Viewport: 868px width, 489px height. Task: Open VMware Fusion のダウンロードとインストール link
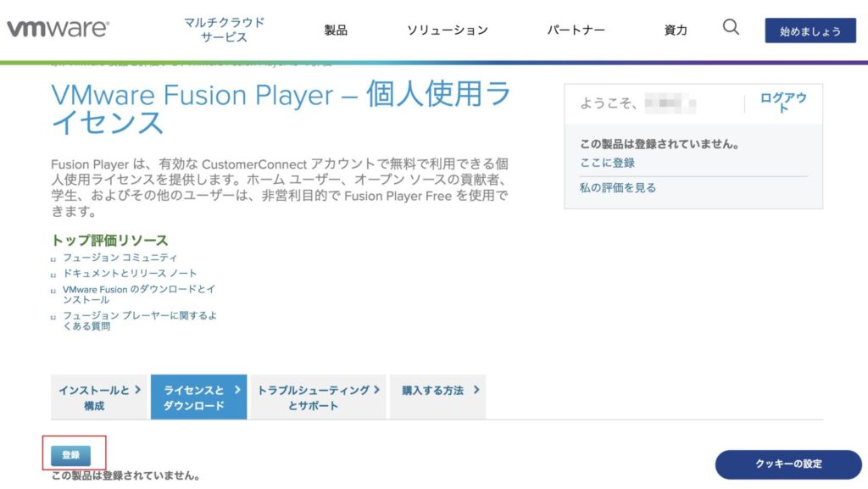(x=138, y=294)
